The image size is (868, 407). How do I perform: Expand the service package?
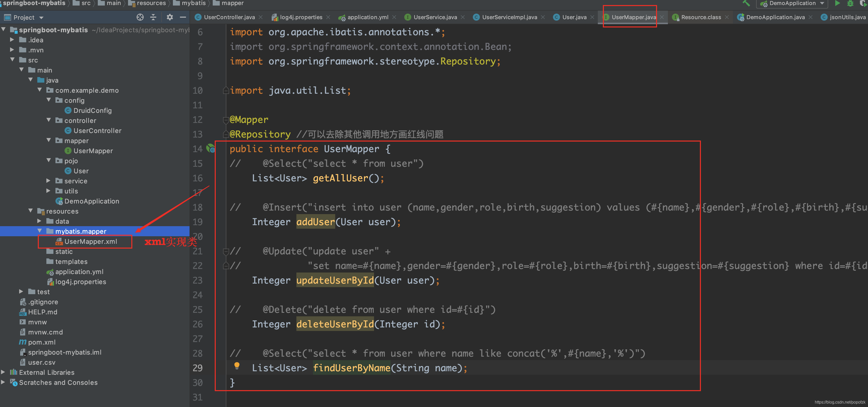(x=48, y=181)
